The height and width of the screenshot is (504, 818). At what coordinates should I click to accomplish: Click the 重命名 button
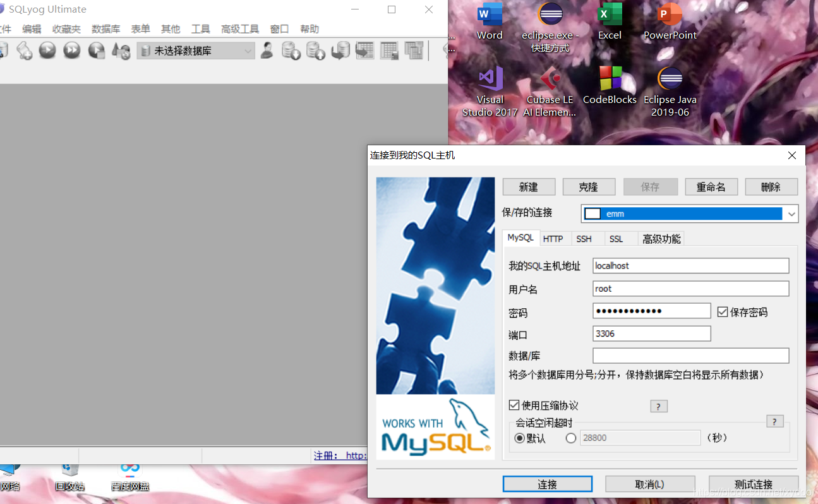pos(711,187)
